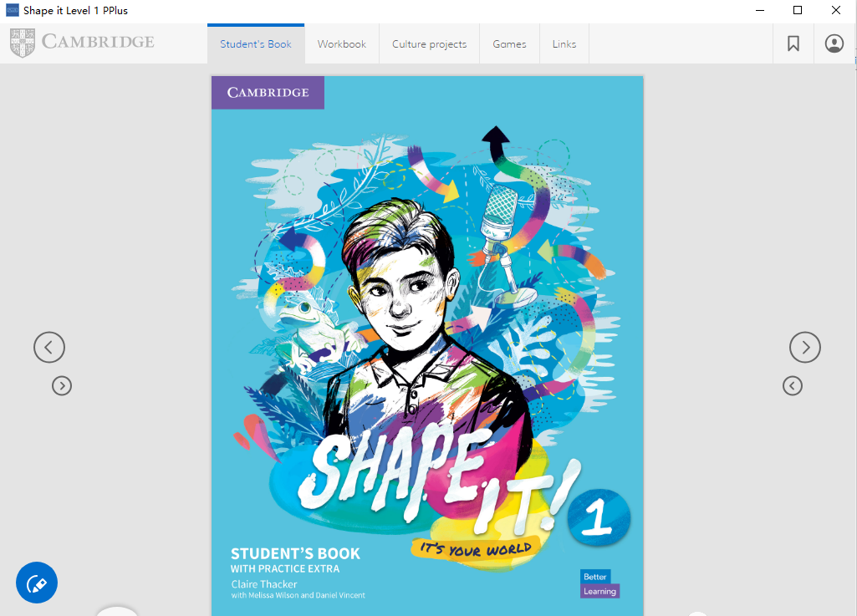Click the author name 'Claire Thacker'
The width and height of the screenshot is (857, 616).
264,584
